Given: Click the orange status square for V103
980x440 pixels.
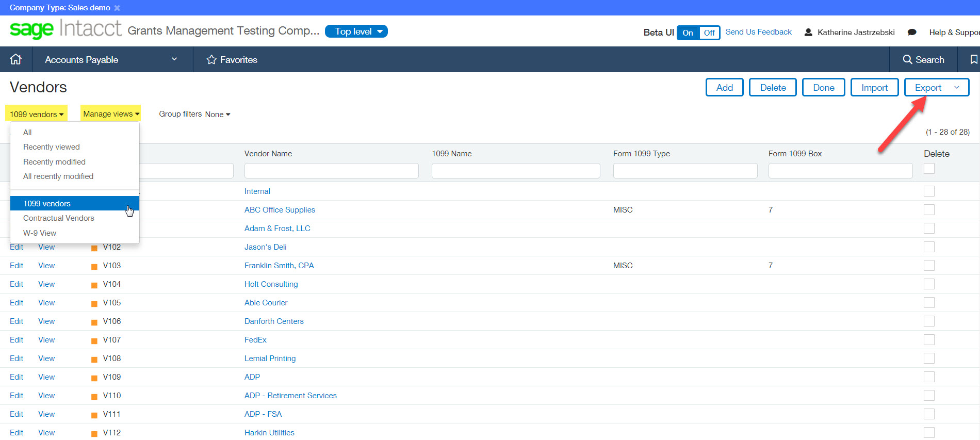Looking at the screenshot, I should click(x=94, y=267).
